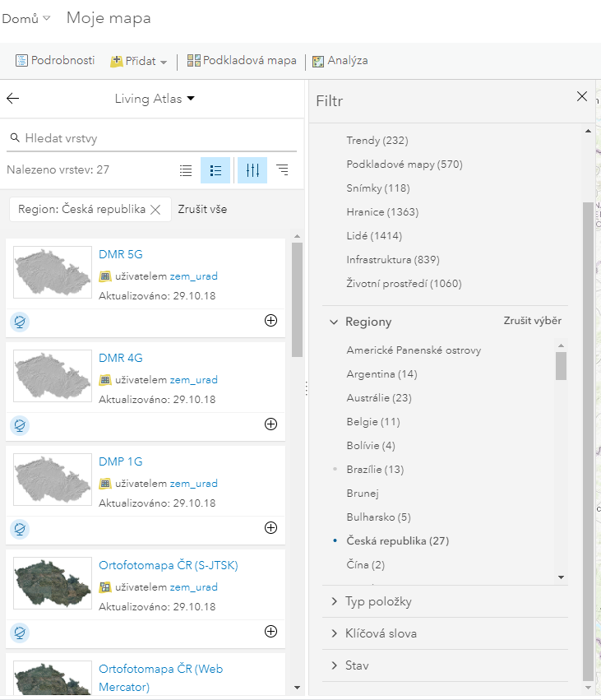Open the DMP 1G layer link
This screenshot has width=601, height=700.
tap(121, 461)
